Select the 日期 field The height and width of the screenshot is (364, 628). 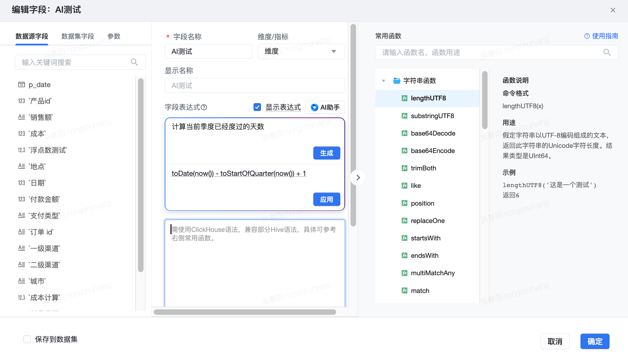37,183
